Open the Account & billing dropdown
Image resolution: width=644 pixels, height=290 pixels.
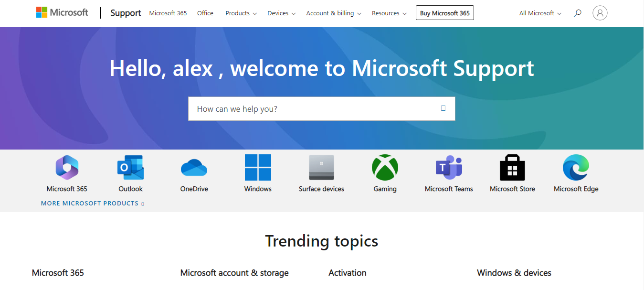334,13
